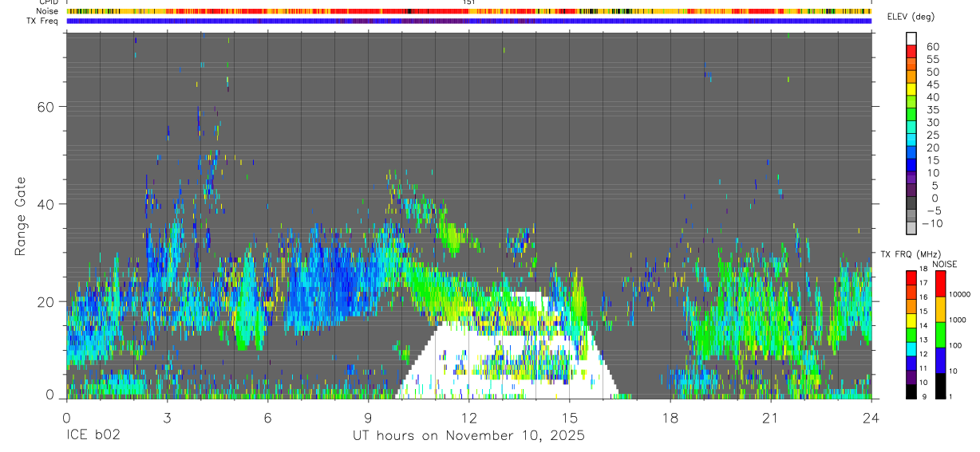Click the "NOISE" legend heading above the noise bar
Screen dimensions: 980x452
point(945,264)
